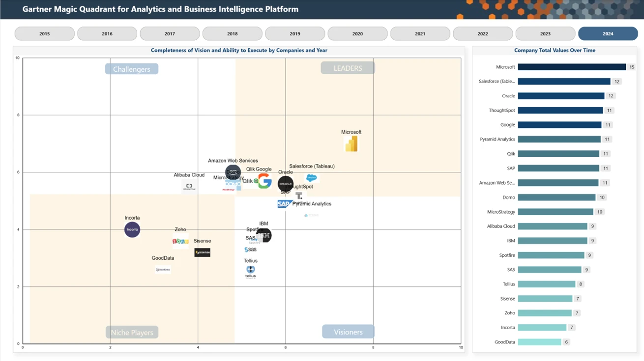Click the Salesforce cloud logo marker
Image resolution: width=644 pixels, height=361 pixels.
tap(311, 178)
